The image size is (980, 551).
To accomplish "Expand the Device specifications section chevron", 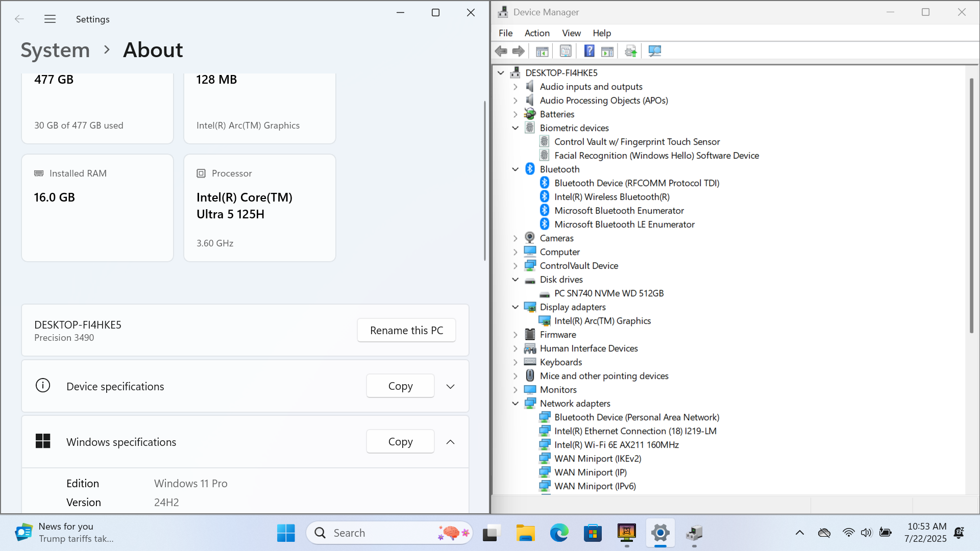I will tap(450, 386).
